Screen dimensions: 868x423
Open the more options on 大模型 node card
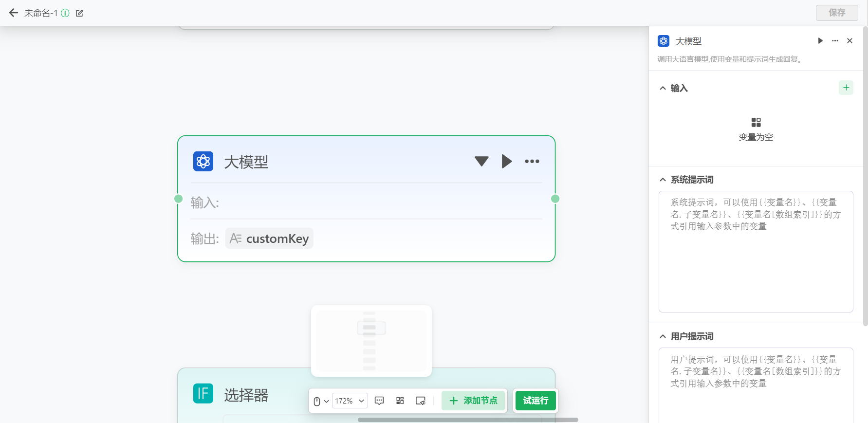[x=532, y=161]
